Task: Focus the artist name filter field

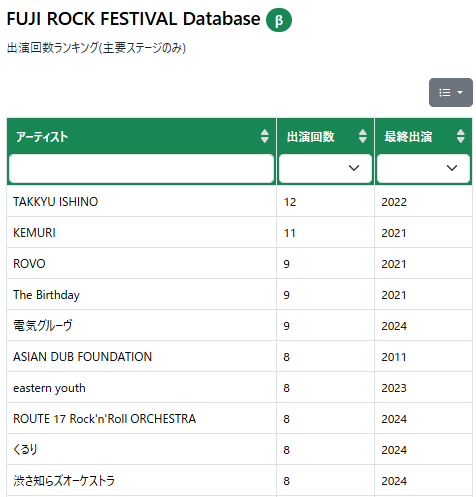Action: tap(142, 168)
